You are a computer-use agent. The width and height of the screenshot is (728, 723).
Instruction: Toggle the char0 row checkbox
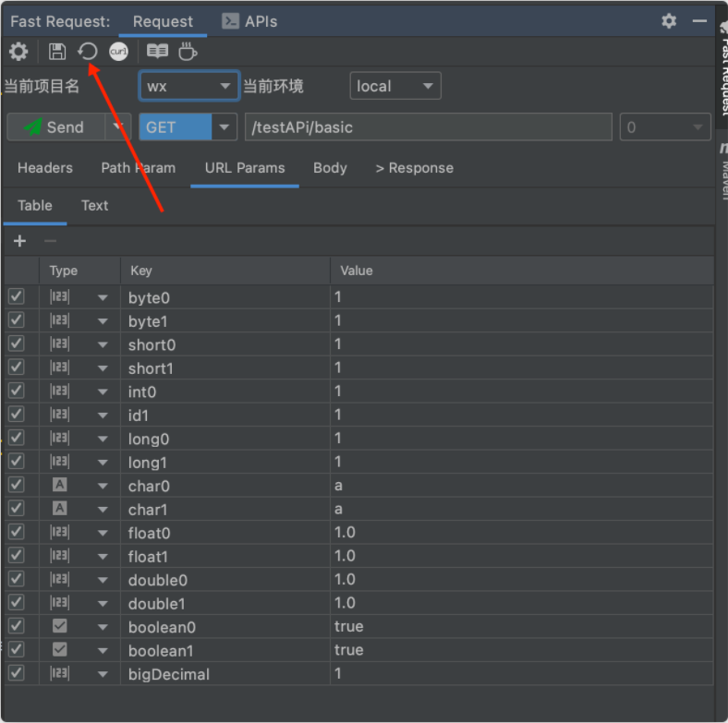pos(17,485)
